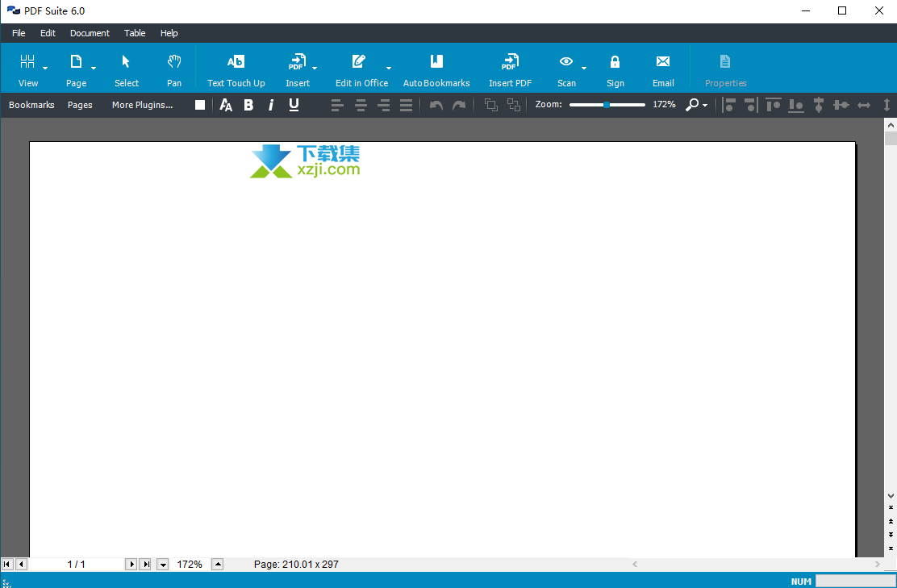Go to the next page
Viewport: 897px width, 588px height.
[131, 564]
